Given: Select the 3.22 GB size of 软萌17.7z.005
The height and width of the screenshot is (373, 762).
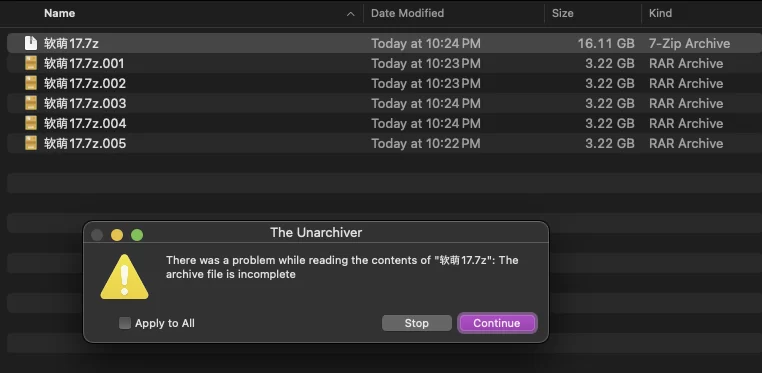Looking at the screenshot, I should pos(609,143).
